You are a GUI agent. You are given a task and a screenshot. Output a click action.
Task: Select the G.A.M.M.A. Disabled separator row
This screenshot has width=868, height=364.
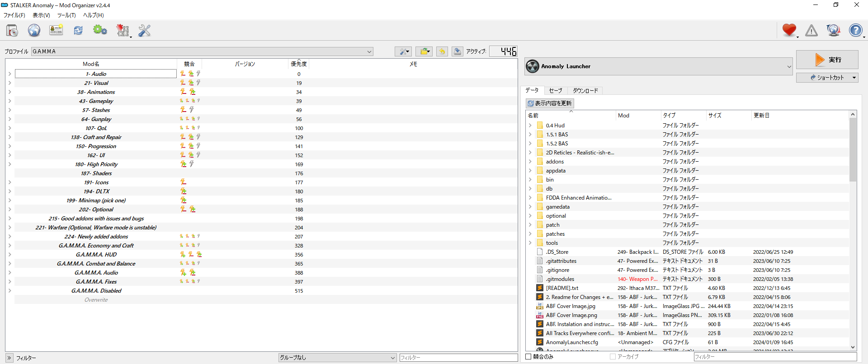pos(266,291)
